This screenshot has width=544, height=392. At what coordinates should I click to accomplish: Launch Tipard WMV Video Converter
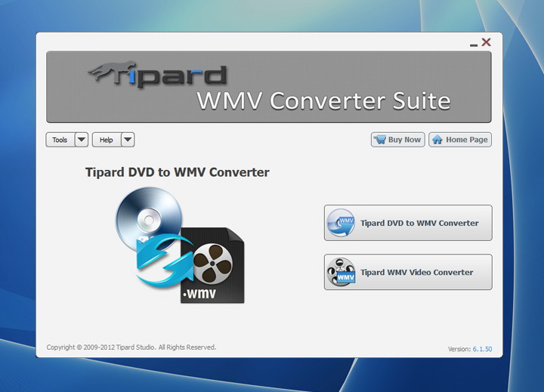pos(408,272)
